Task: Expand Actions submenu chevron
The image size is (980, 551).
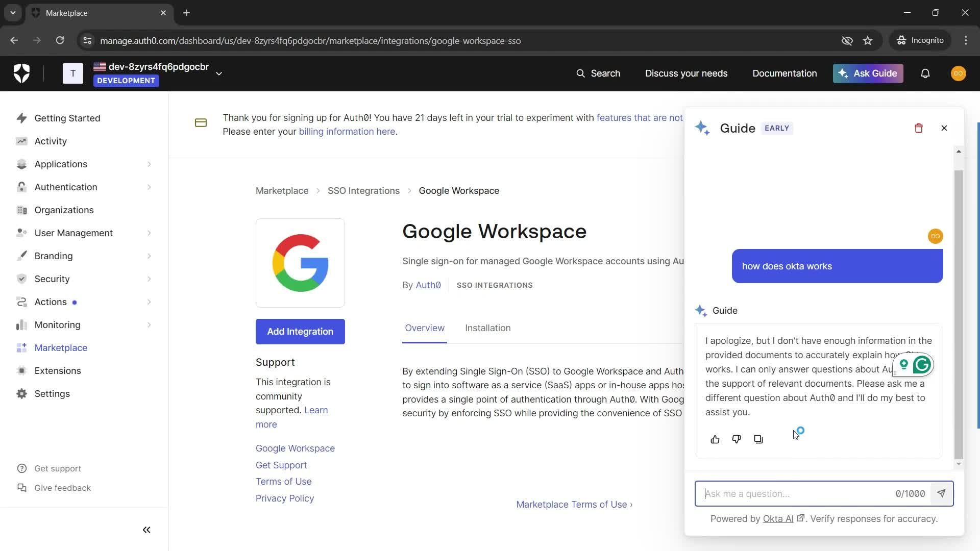Action: tap(149, 302)
